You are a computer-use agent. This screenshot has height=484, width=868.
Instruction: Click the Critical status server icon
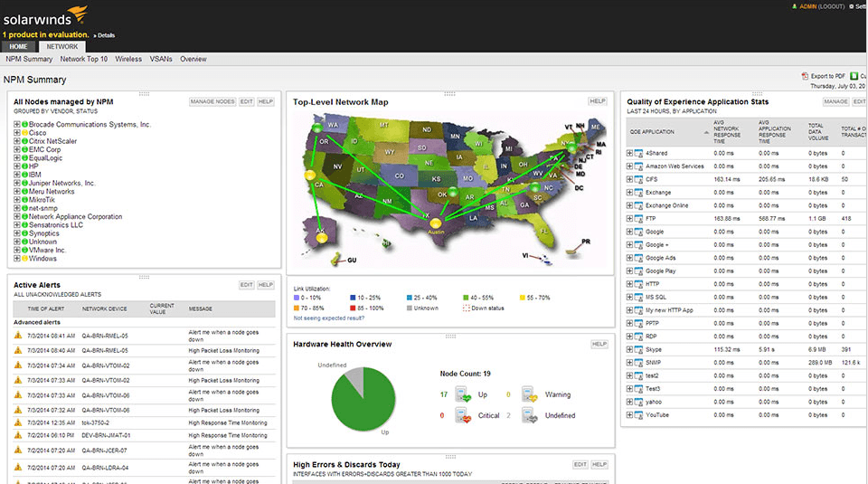[x=462, y=415]
